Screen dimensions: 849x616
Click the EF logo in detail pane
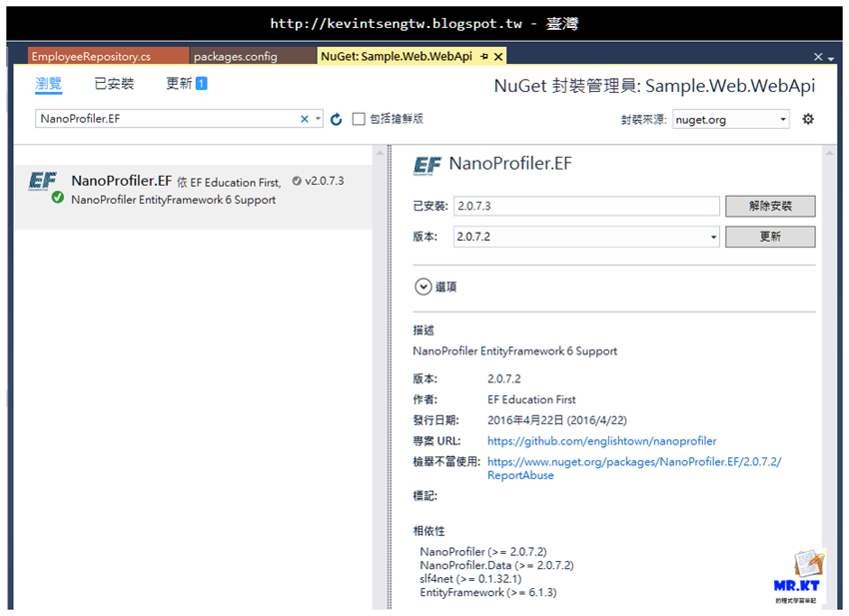427,165
